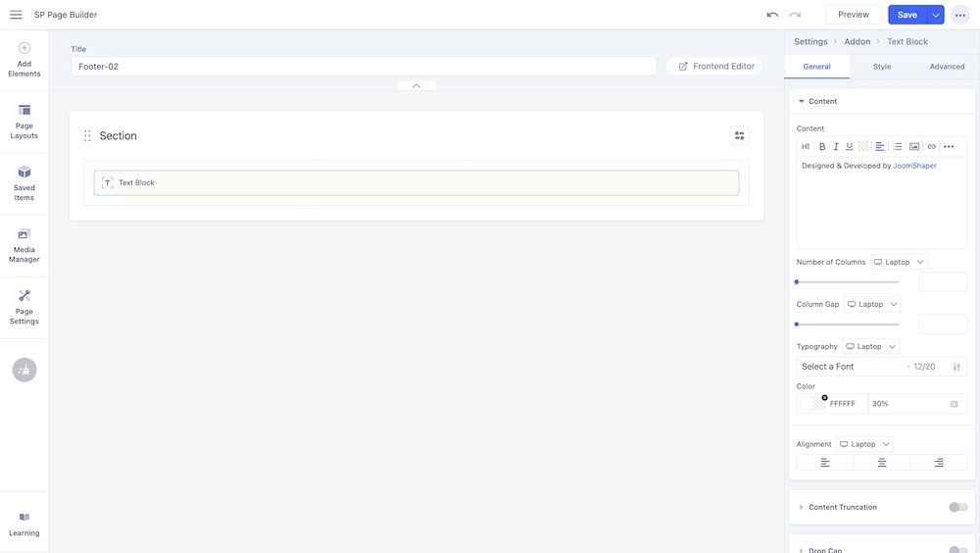Insert a link in content editor
980x553 pixels.
pyautogui.click(x=932, y=146)
